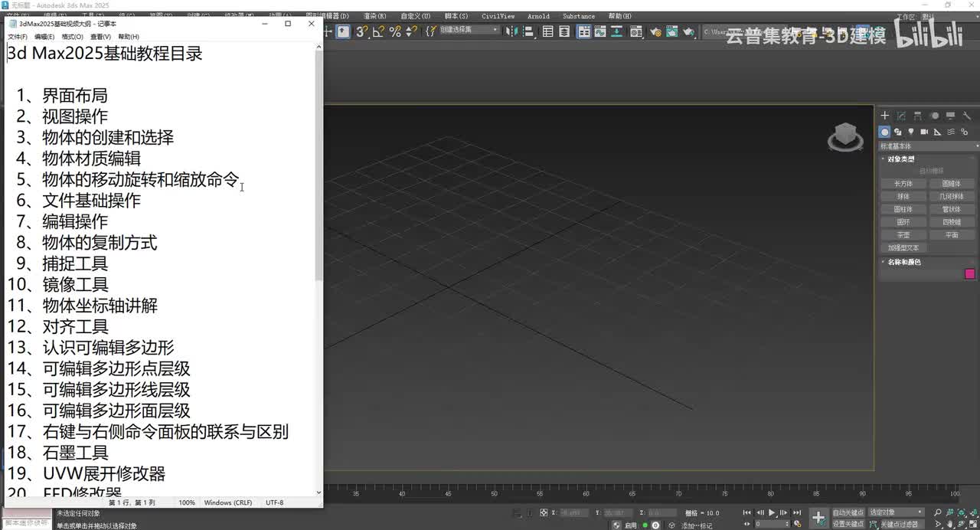Open the Hierarchy tab in command panel
The image size is (980, 530).
coord(917,116)
